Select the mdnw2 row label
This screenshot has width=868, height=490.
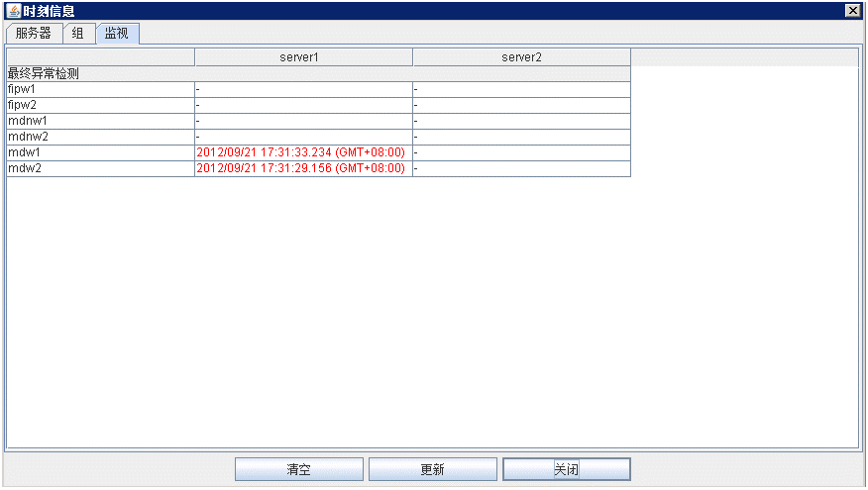point(100,137)
